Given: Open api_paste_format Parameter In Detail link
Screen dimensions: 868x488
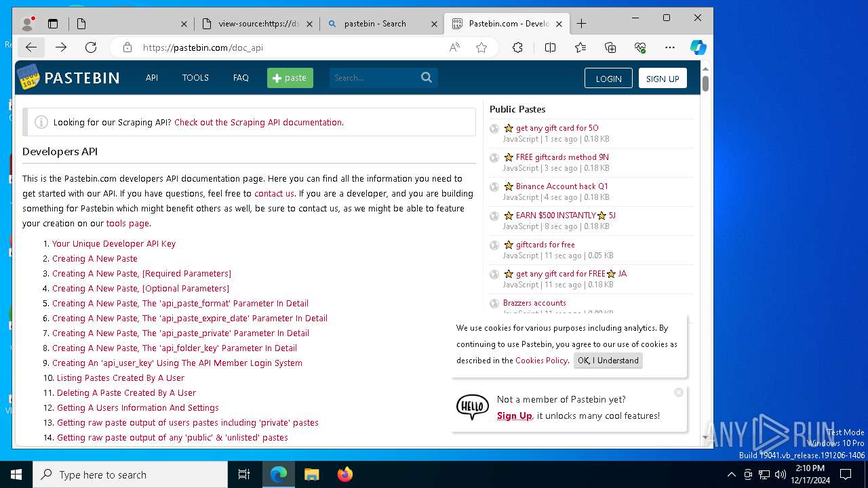Looking at the screenshot, I should (180, 304).
